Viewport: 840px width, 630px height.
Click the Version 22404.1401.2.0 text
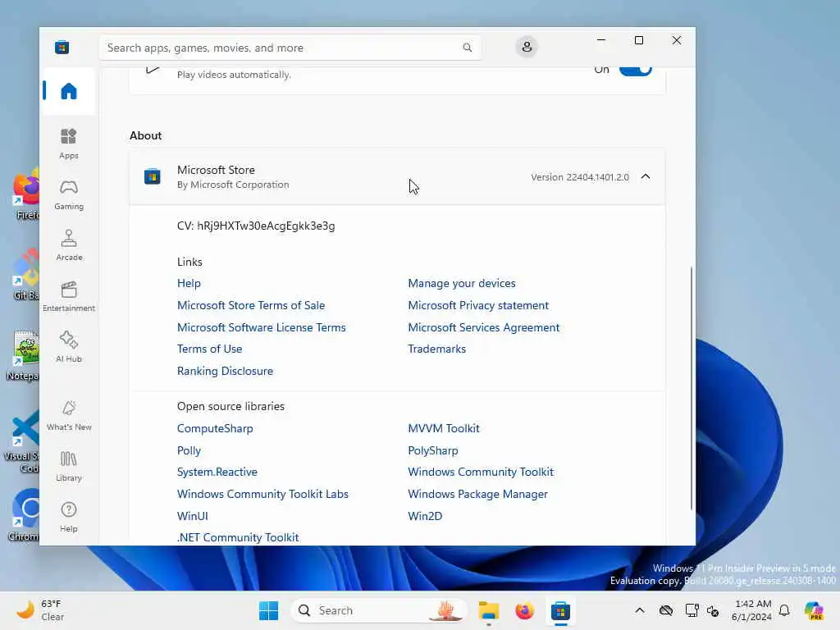580,177
